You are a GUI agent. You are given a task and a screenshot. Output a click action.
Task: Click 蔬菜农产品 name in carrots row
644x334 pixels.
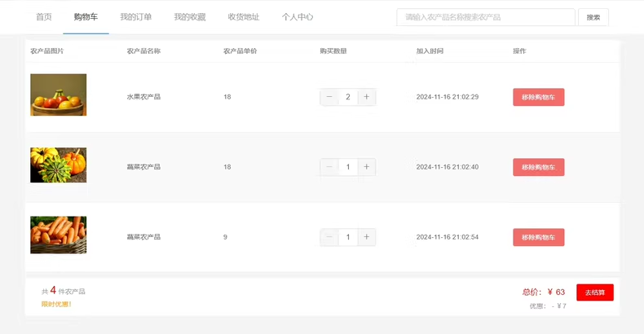pos(143,237)
